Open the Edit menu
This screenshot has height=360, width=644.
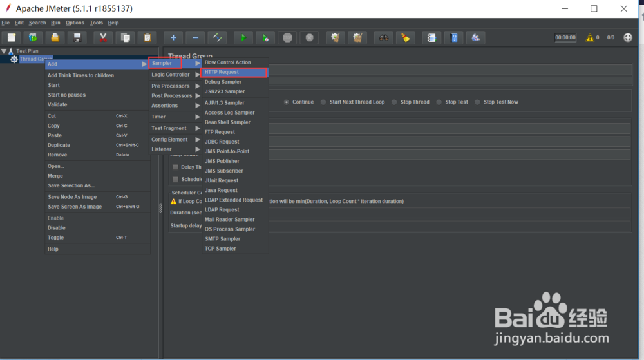(19, 23)
